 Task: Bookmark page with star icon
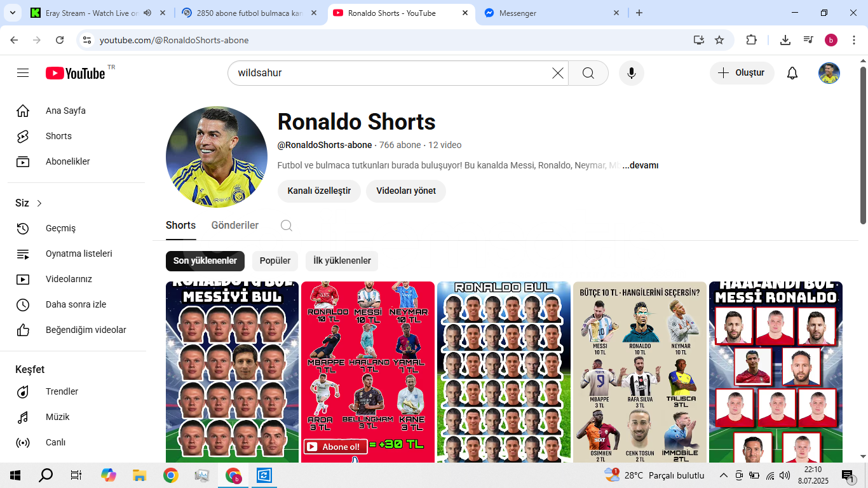point(719,40)
